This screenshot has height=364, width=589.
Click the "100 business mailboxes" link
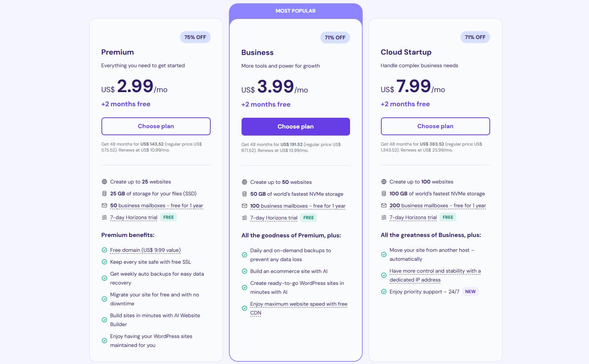(x=297, y=205)
